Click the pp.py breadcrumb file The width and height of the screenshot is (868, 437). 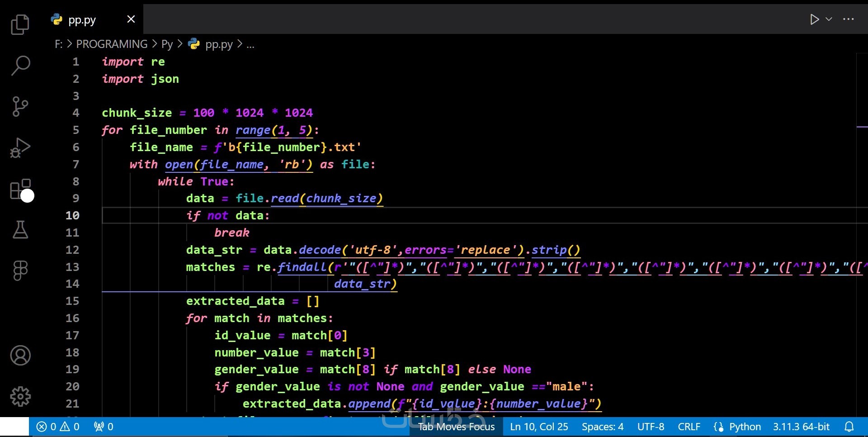[211, 44]
